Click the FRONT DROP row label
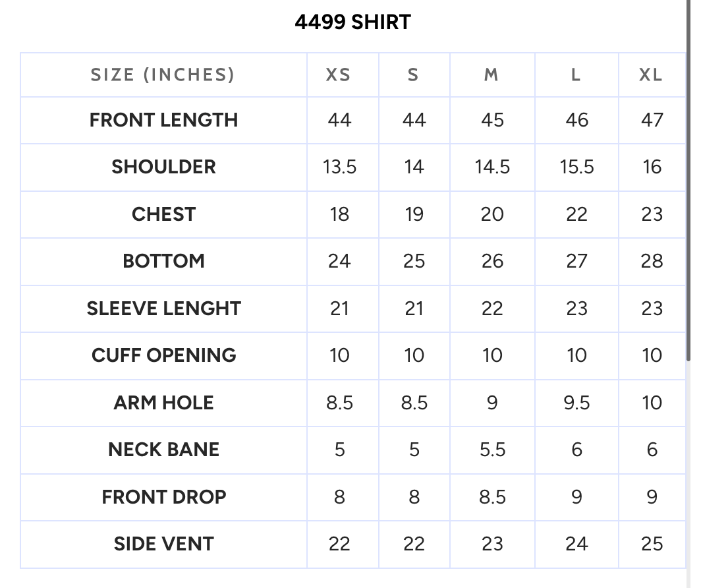 pos(163,497)
